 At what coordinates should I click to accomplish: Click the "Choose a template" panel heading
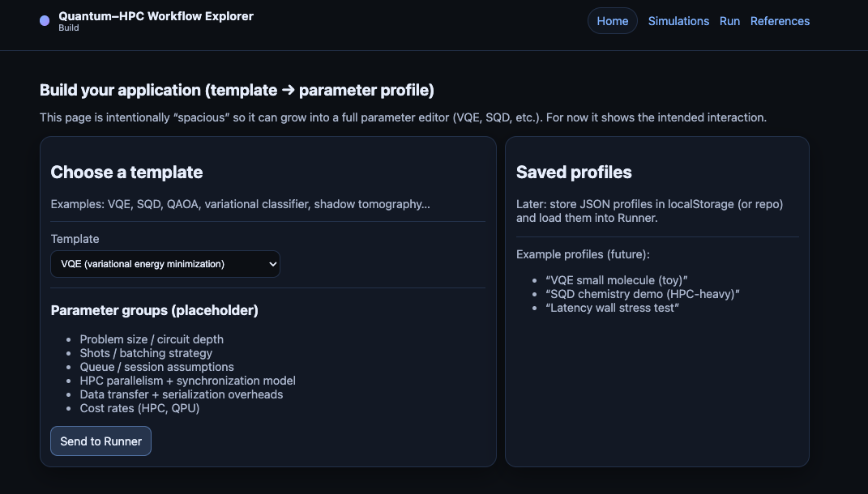[126, 172]
